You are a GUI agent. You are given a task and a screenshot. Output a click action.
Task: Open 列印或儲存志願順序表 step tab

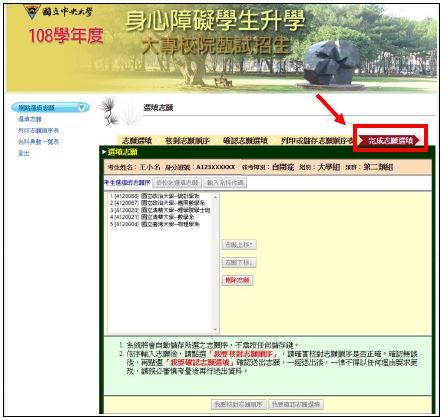[x=317, y=140]
